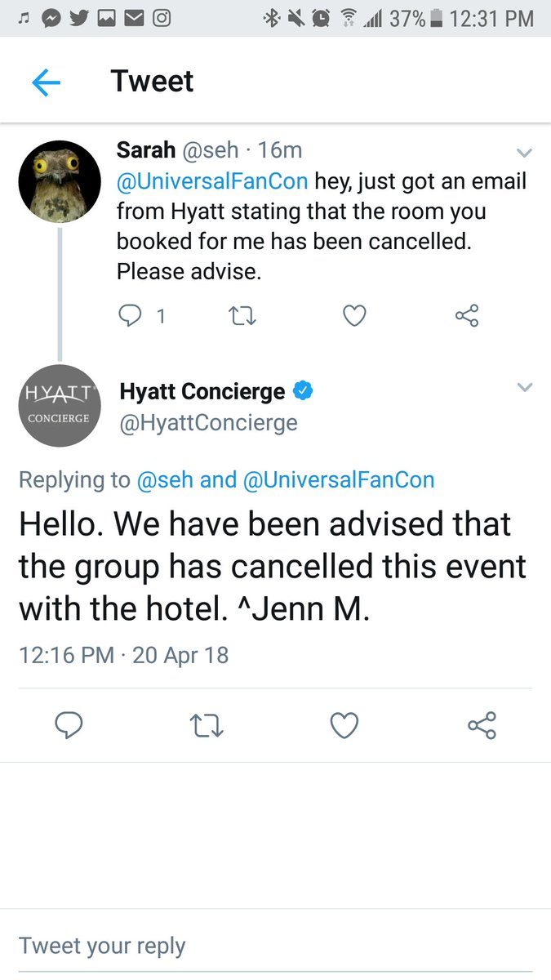
Task: Retweet Sarah's tweet
Action: click(242, 315)
